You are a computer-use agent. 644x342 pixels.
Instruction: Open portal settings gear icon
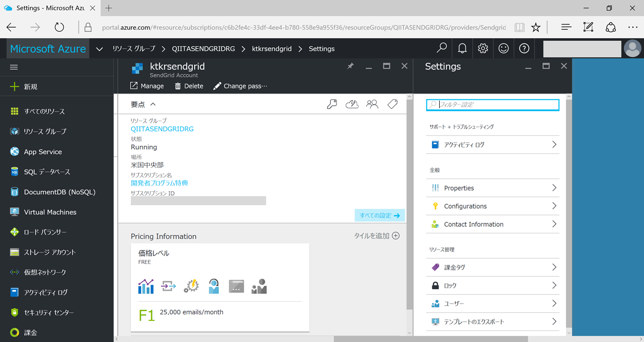pos(483,48)
